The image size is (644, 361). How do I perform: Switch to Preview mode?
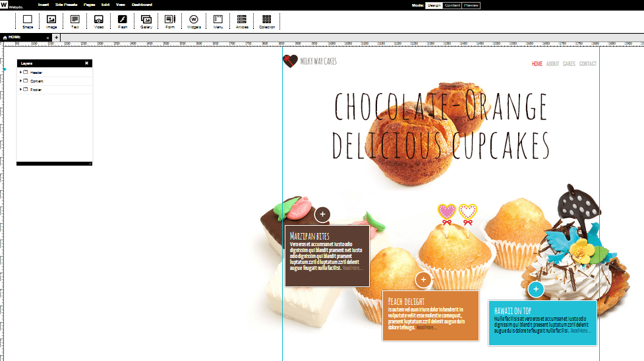pos(471,5)
